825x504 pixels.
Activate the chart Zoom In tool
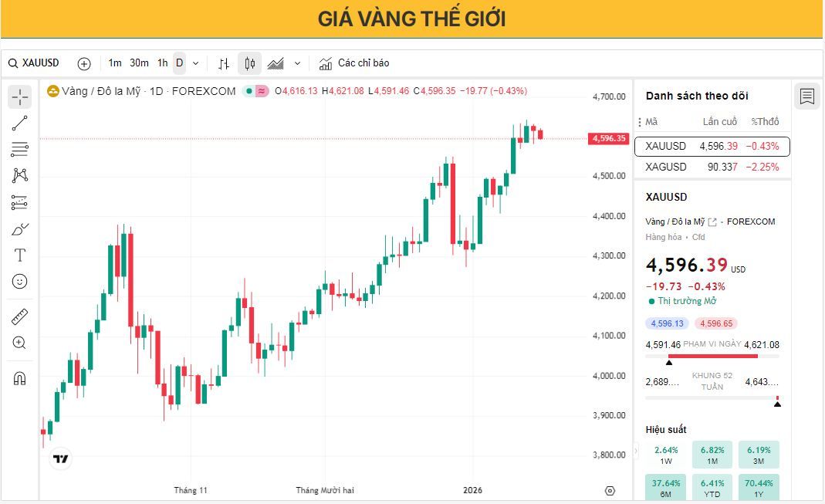coord(19,343)
